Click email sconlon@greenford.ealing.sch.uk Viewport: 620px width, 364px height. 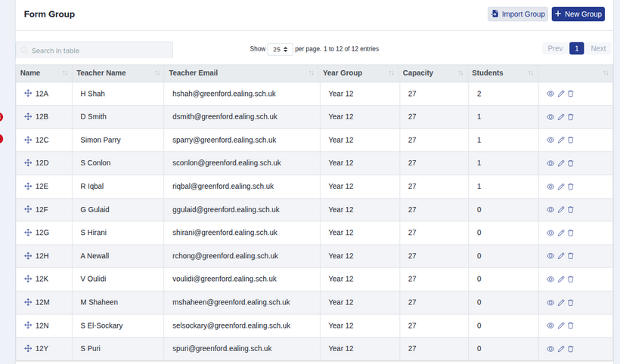[x=227, y=162]
